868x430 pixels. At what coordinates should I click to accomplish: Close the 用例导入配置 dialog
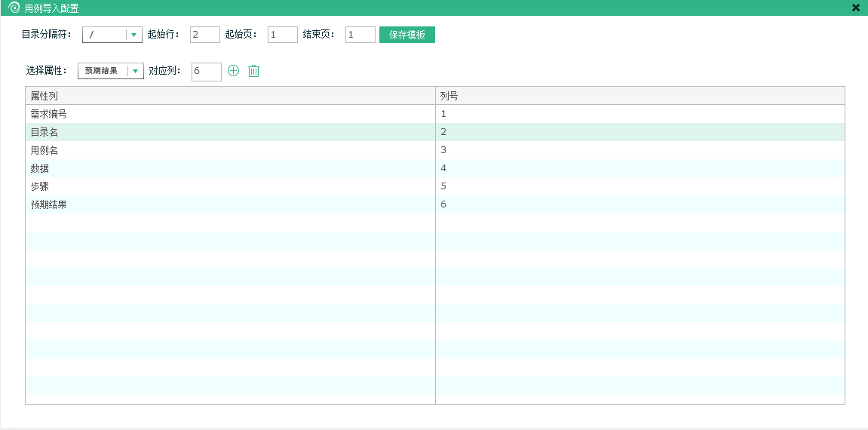pyautogui.click(x=856, y=8)
